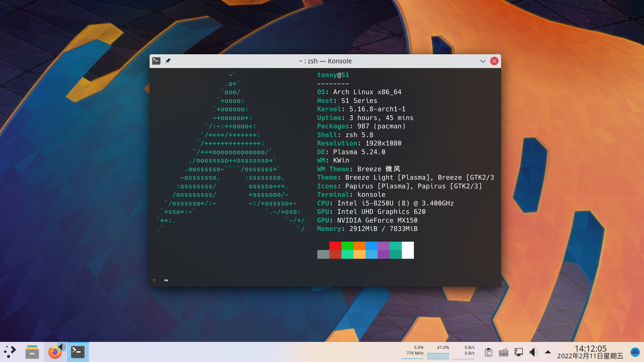
Task: Click the "Memory: 2912MiB / 7833MiB" line
Action: coord(367,229)
